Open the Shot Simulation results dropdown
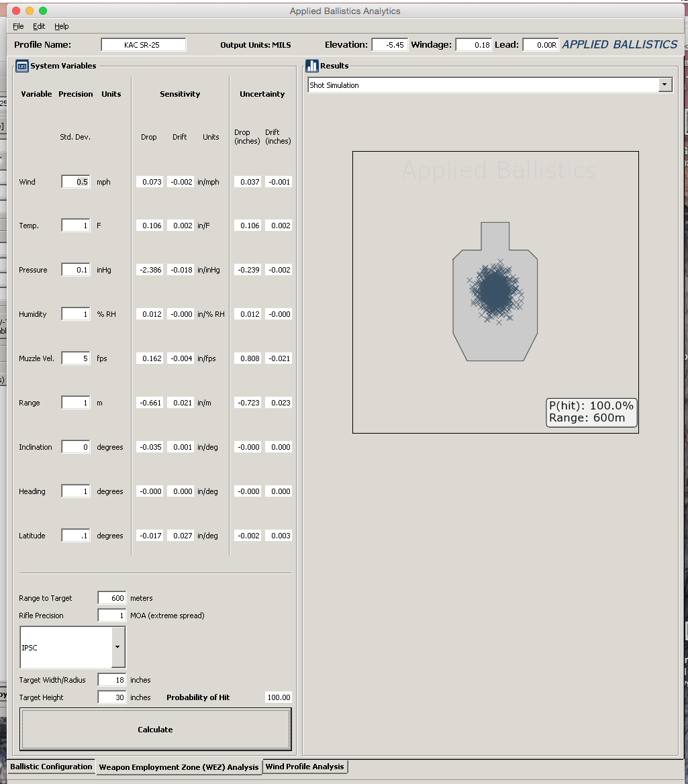The height and width of the screenshot is (784, 688). pos(665,85)
